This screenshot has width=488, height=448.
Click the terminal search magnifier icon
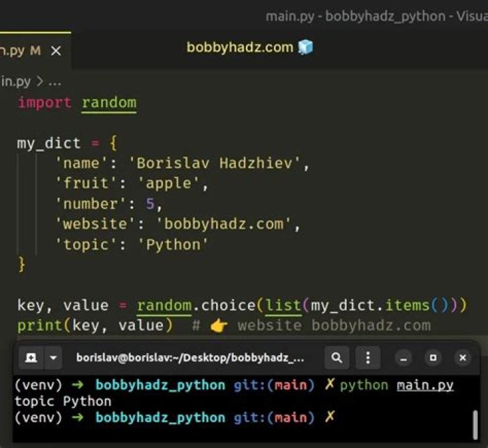[337, 357]
